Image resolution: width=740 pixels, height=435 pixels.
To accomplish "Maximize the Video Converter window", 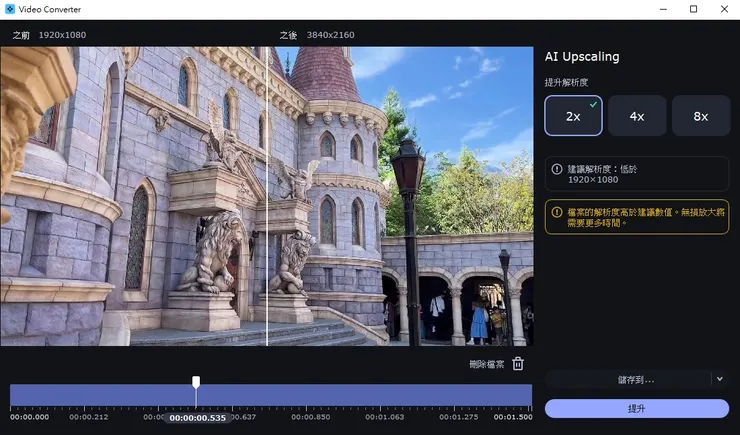I will pyautogui.click(x=693, y=9).
